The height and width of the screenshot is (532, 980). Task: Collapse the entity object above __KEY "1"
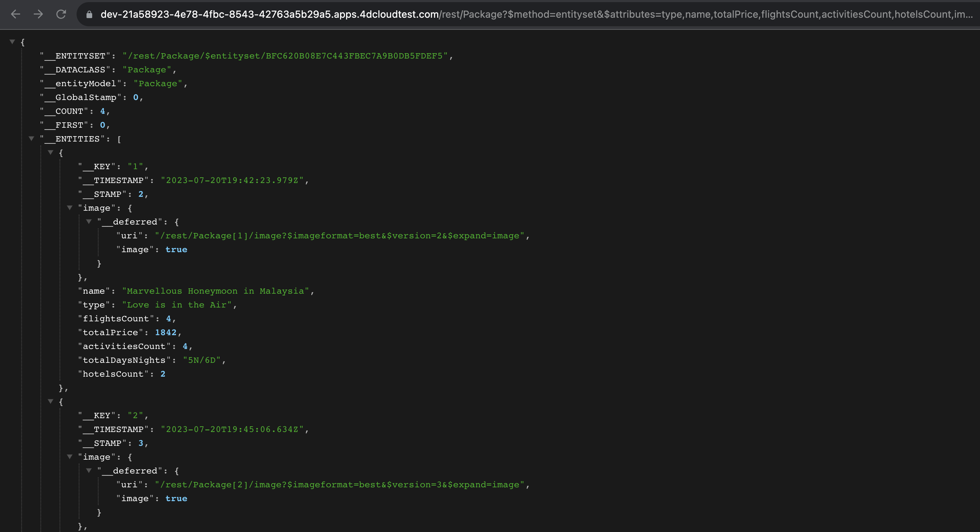click(51, 152)
